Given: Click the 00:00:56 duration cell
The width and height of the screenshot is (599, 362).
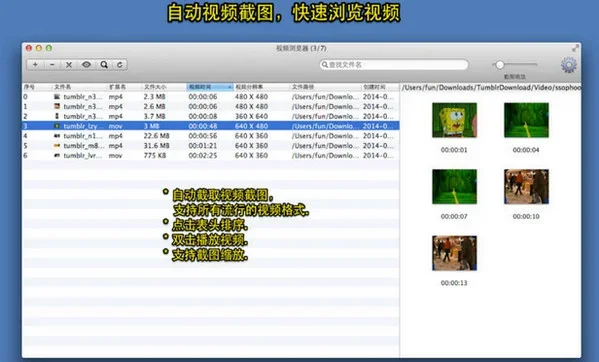Looking at the screenshot, I should click(x=202, y=136).
